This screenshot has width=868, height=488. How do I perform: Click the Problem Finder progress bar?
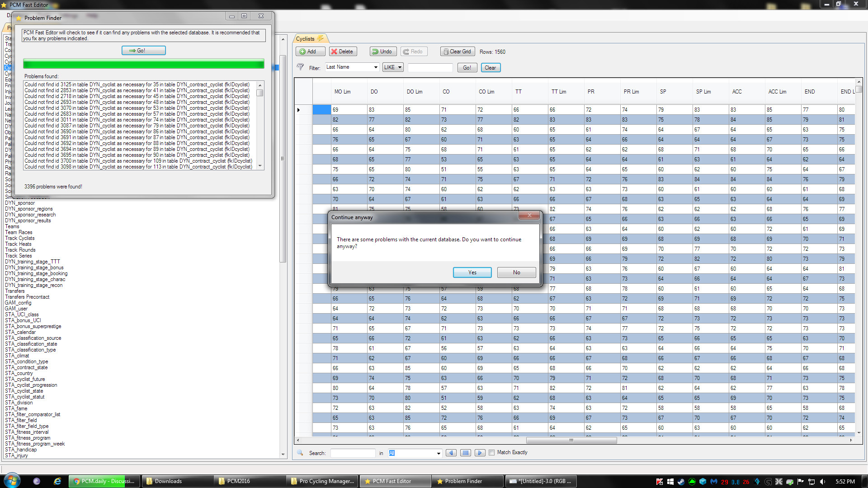[x=143, y=64]
